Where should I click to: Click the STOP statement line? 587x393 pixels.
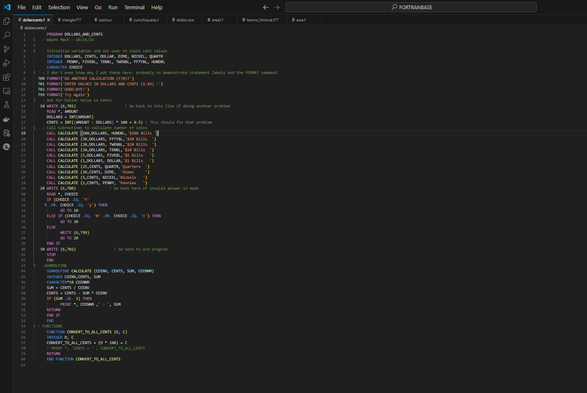[x=51, y=255]
